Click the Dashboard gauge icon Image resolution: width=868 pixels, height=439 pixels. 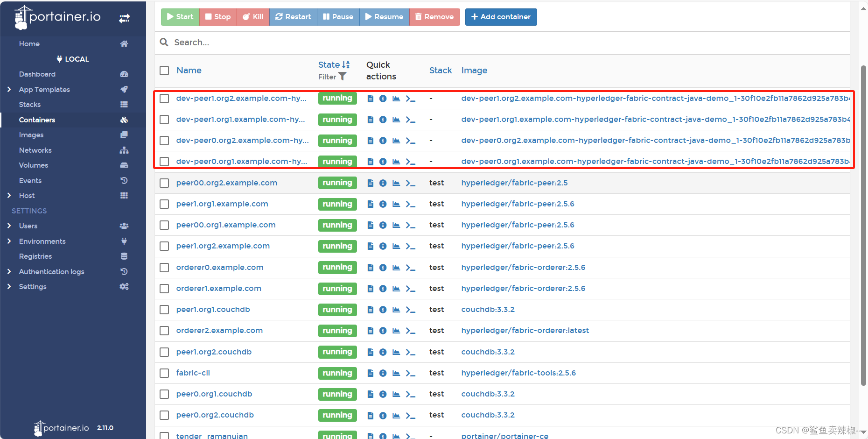[x=124, y=74]
